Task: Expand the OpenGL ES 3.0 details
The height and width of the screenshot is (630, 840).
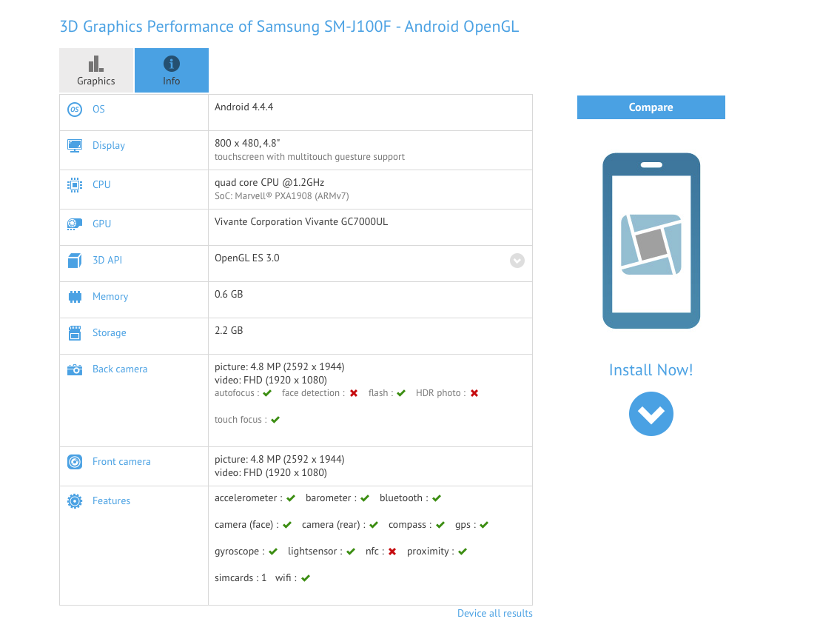Action: 517,261
